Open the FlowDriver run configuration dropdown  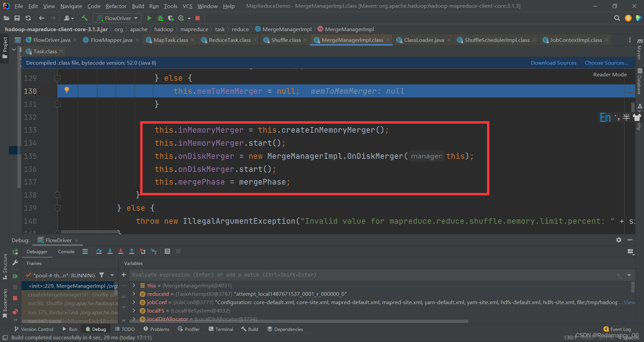click(117, 18)
